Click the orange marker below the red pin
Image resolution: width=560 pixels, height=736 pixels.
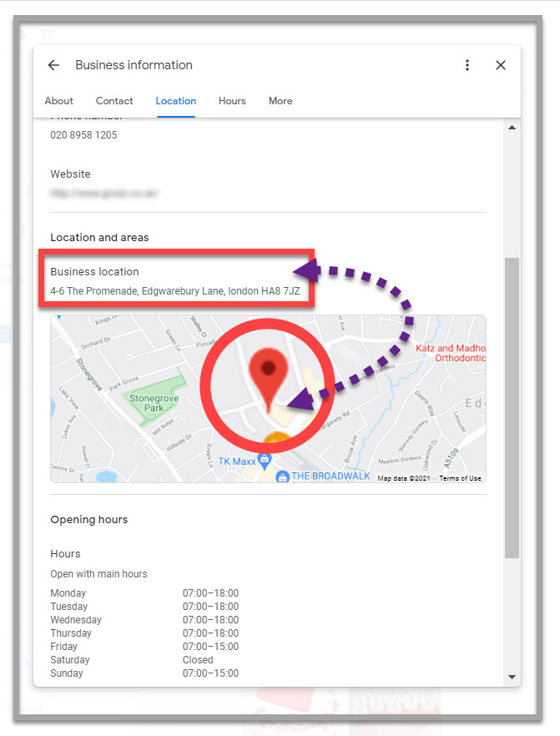(x=276, y=440)
